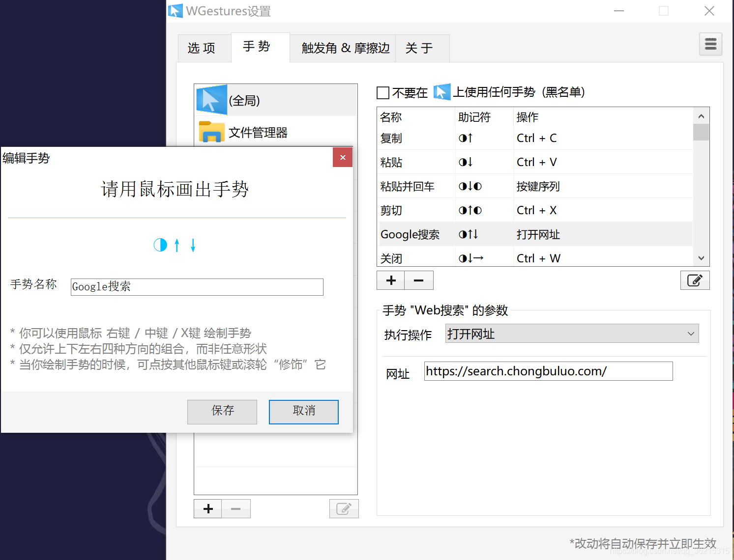Close the WGestures设置 window

[709, 11]
